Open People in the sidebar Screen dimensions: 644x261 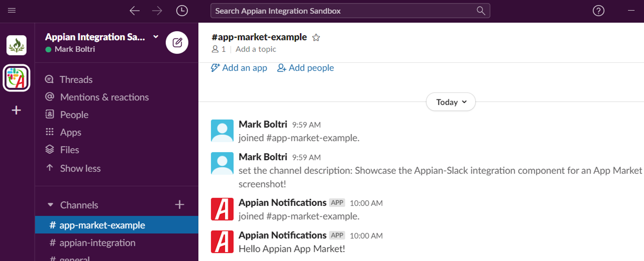coord(74,115)
